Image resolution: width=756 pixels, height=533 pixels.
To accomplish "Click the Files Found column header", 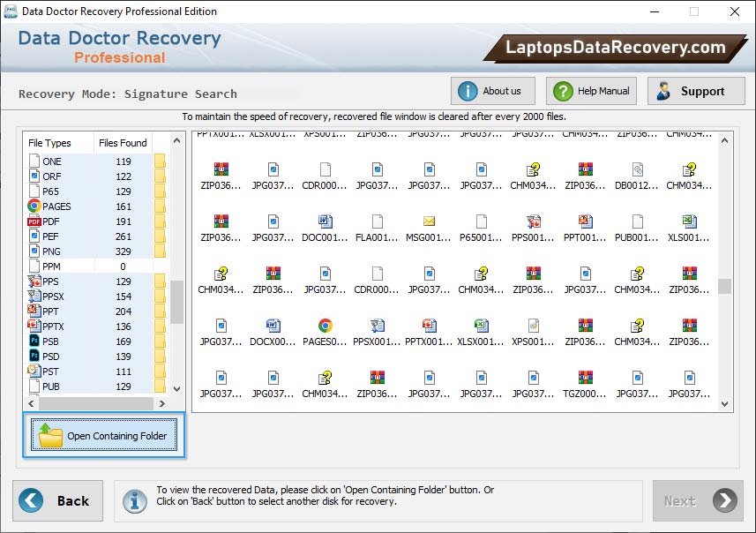I will pos(123,143).
